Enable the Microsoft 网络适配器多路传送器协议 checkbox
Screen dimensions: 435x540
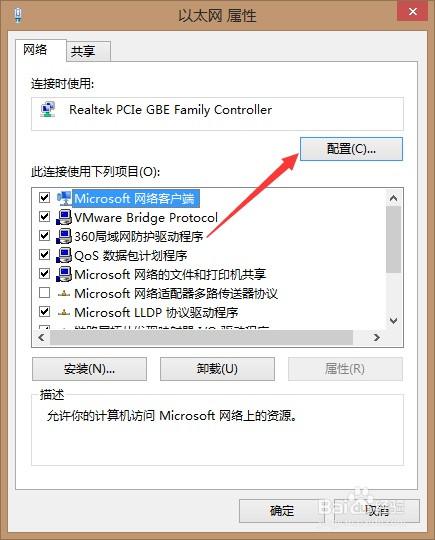pyautogui.click(x=44, y=293)
